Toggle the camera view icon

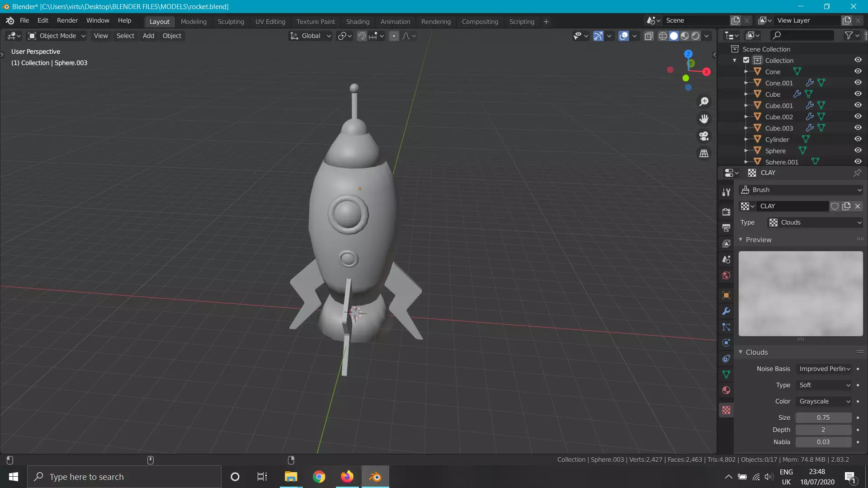point(704,136)
